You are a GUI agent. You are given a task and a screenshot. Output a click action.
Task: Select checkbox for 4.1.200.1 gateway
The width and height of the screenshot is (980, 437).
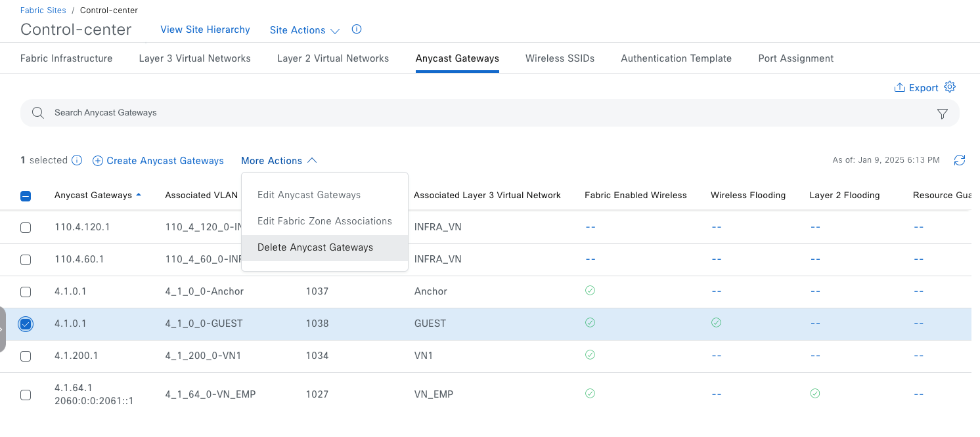26,356
